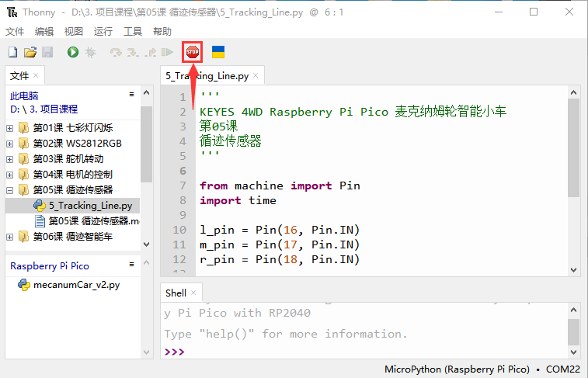Select mecanumCar_v2.py on Pico

pyautogui.click(x=76, y=285)
